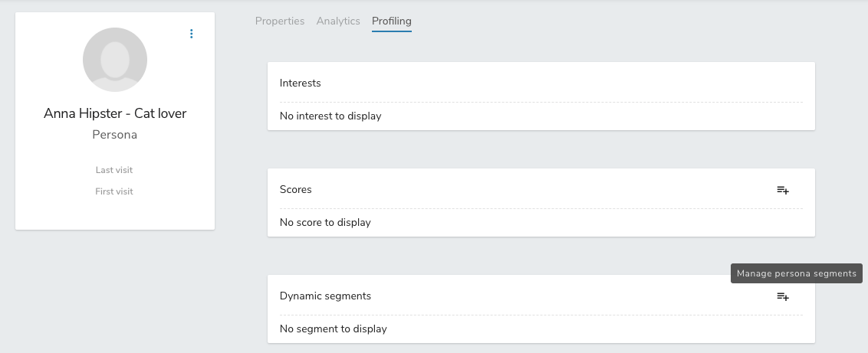Image resolution: width=868 pixels, height=353 pixels.
Task: Click the No interest to display text
Action: pos(330,116)
